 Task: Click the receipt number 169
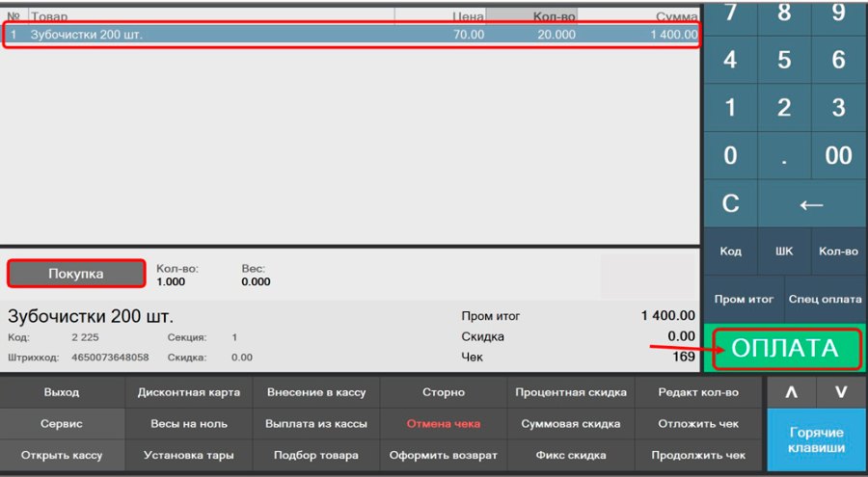click(684, 357)
